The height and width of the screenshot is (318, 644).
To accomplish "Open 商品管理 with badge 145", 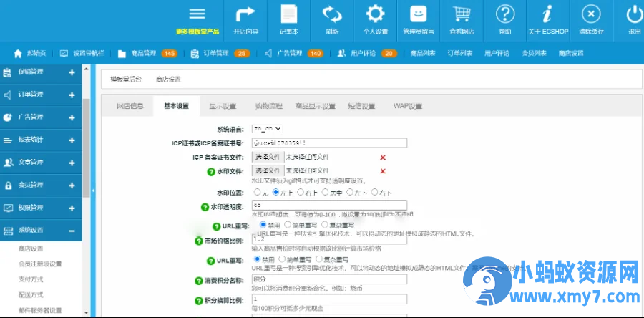I will [147, 54].
